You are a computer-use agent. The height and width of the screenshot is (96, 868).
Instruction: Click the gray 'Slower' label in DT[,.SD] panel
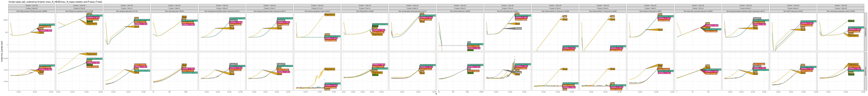click(518, 29)
